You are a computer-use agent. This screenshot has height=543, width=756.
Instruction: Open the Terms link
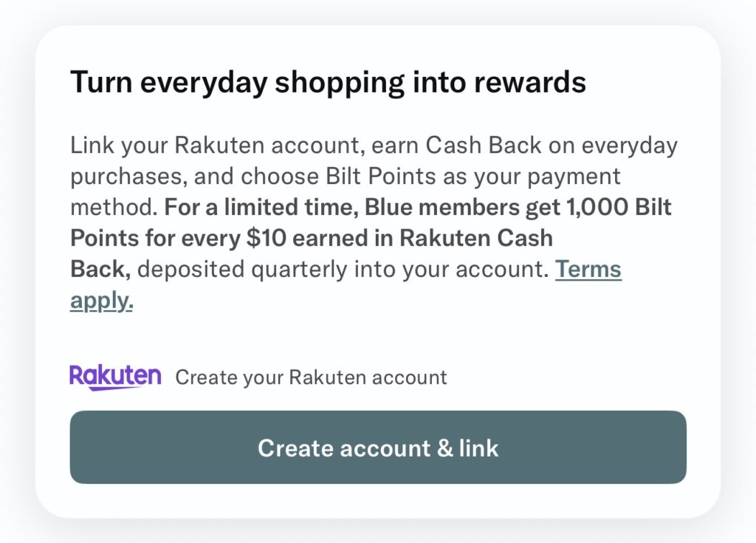[x=588, y=269]
